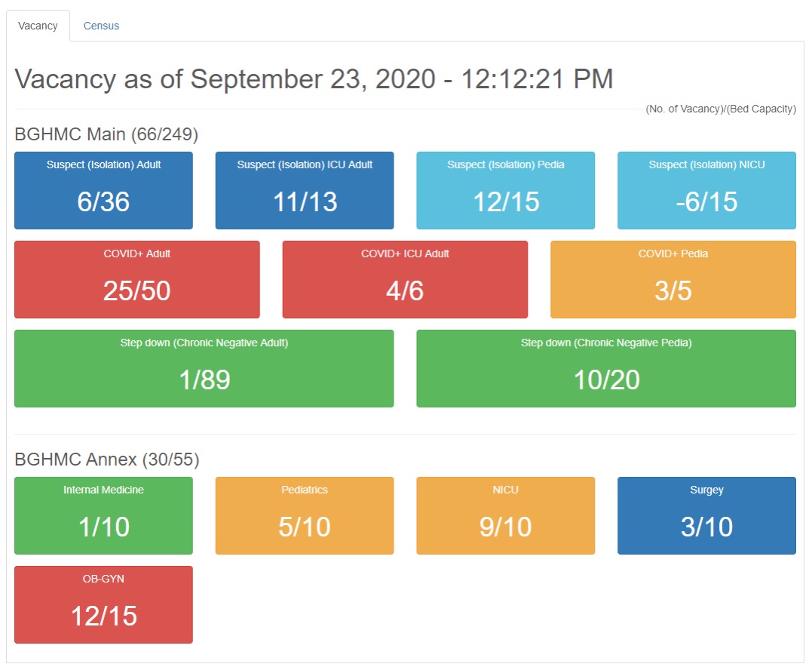The image size is (812, 670).
Task: Select the COVID+ ICU Adult tile
Action: tap(405, 279)
